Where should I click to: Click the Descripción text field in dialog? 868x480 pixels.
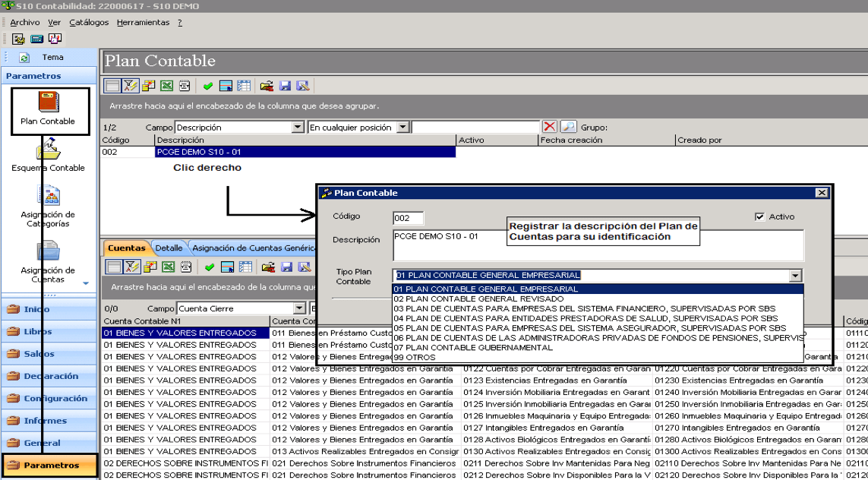click(x=598, y=245)
